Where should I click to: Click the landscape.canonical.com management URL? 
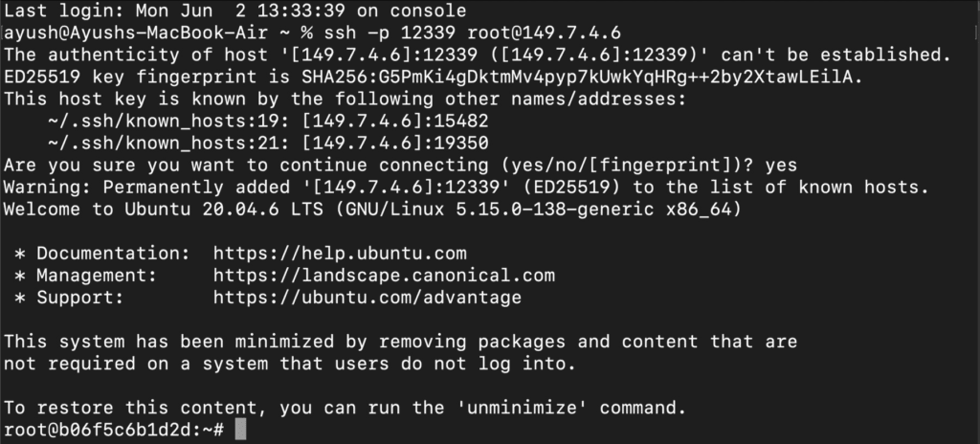tap(384, 276)
